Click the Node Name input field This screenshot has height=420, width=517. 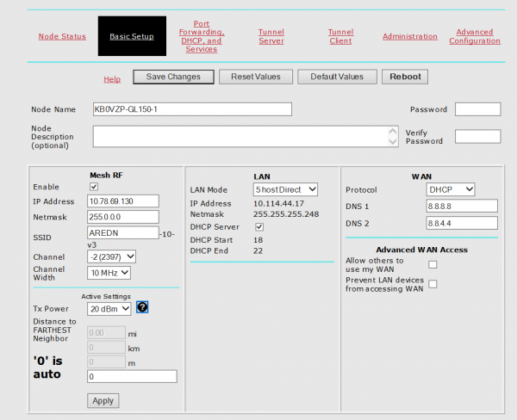click(192, 109)
